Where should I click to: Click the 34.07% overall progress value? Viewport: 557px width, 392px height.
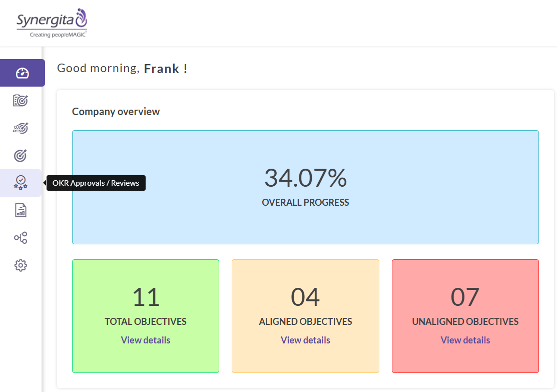point(305,178)
